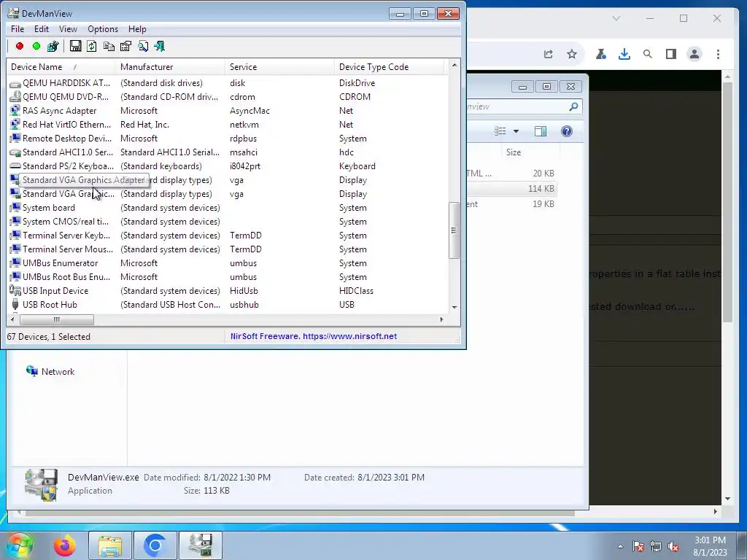Open the Options menu
Viewport: 747px width, 560px height.
coord(103,29)
